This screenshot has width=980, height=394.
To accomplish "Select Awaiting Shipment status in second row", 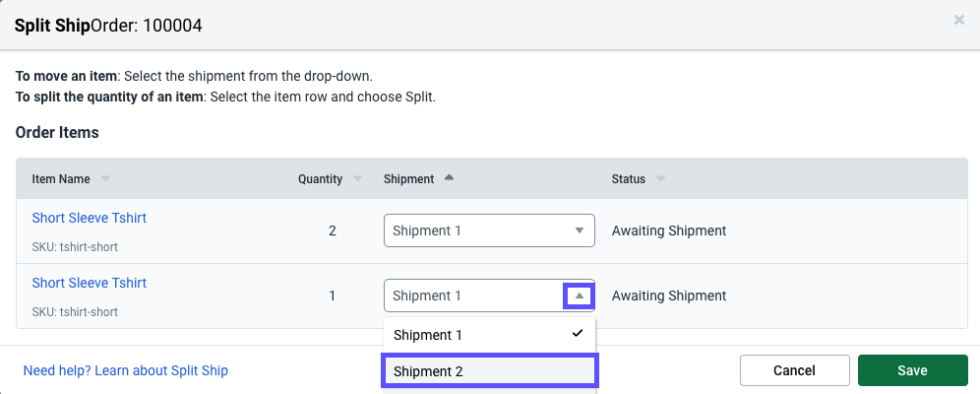I will (x=669, y=295).
